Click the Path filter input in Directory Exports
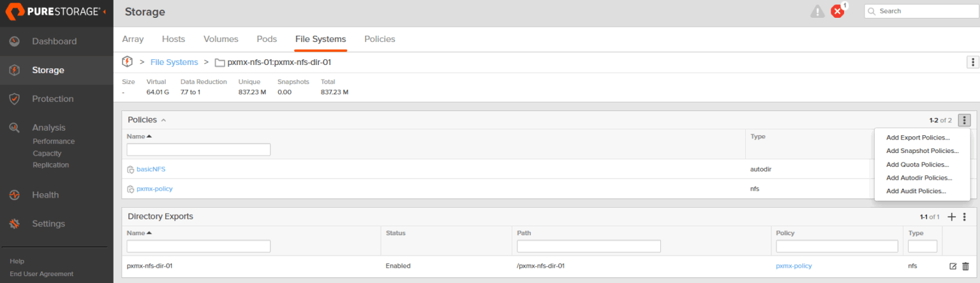Viewport: 980px width, 283px height. 588,246
